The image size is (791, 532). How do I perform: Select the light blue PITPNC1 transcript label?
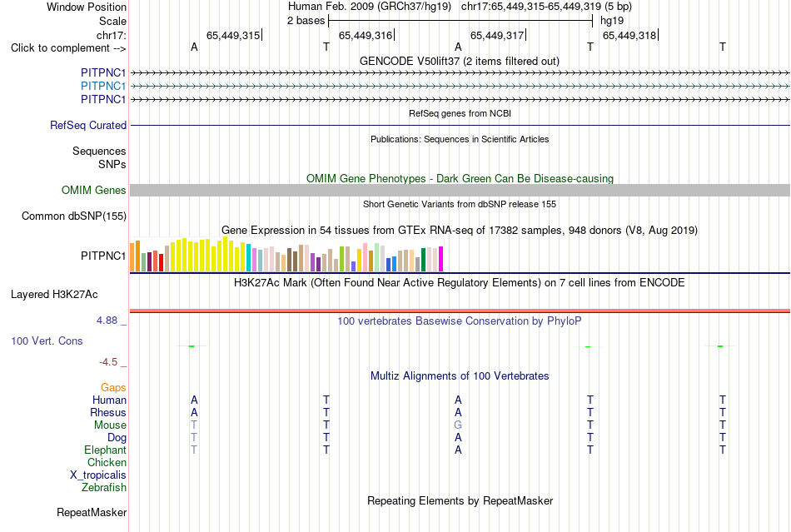(x=103, y=87)
